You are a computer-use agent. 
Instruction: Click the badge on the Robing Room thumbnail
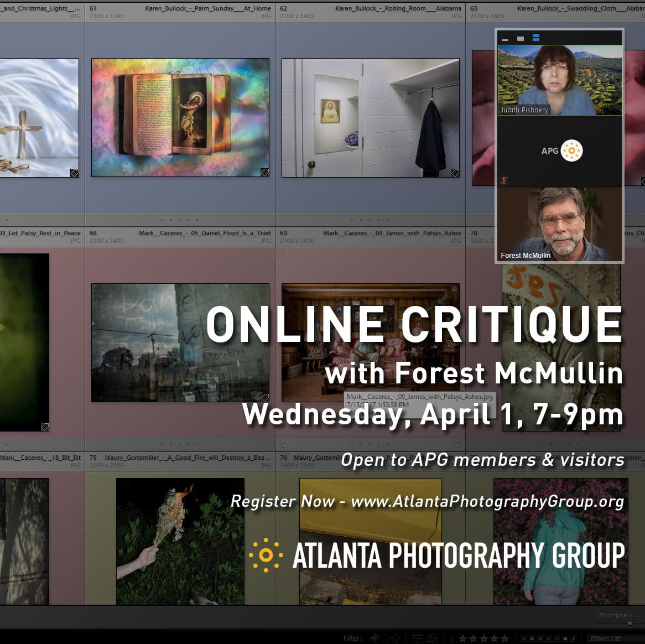click(x=455, y=173)
